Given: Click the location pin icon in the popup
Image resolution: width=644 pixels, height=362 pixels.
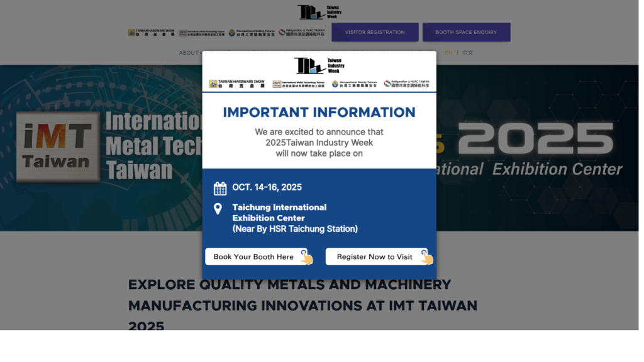Looking at the screenshot, I should [218, 209].
